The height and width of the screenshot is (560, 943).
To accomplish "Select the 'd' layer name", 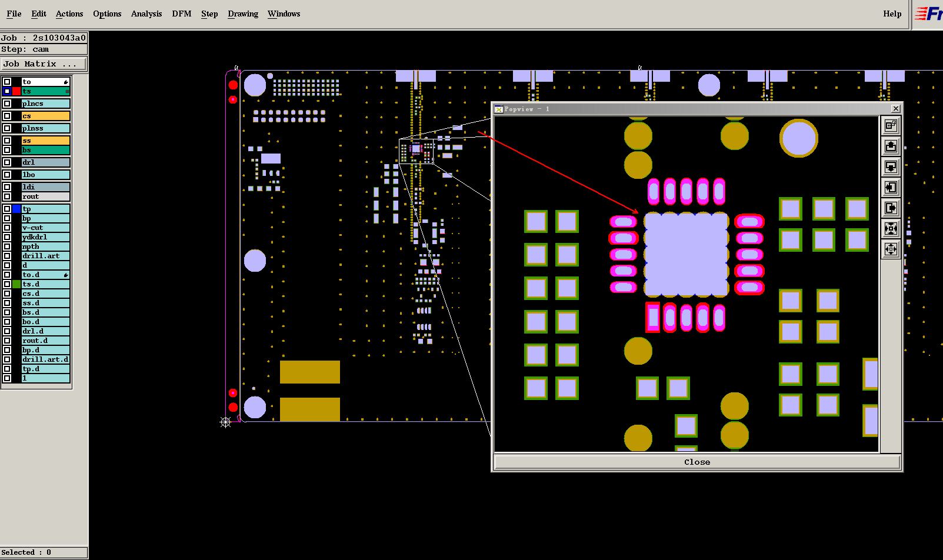I will [x=46, y=265].
